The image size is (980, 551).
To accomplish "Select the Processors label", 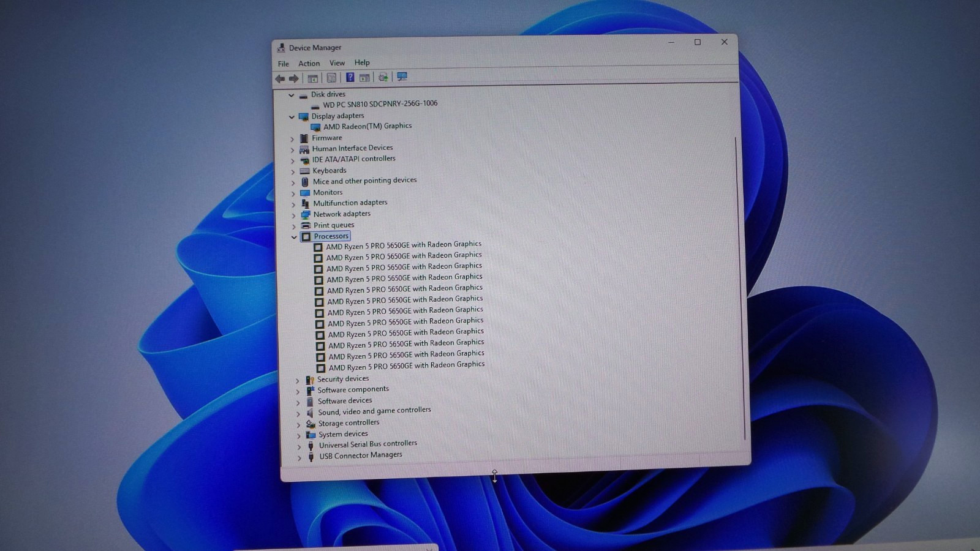I will click(331, 236).
